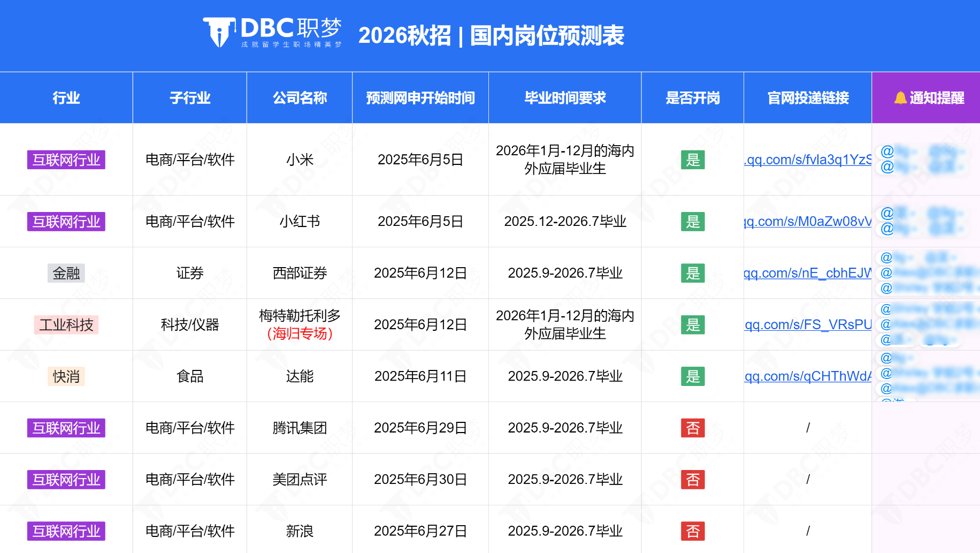Image resolution: width=980 pixels, height=553 pixels.
Task: Click the 2025年6月12日 date in 西部证券 row
Action: coord(420,273)
